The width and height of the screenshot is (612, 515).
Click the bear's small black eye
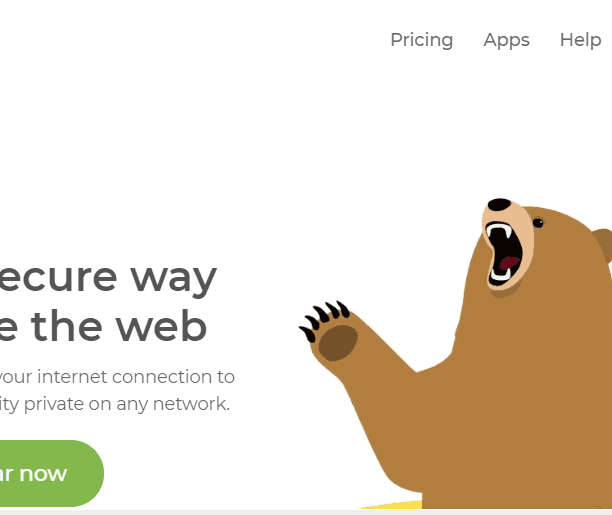pyautogui.click(x=538, y=223)
